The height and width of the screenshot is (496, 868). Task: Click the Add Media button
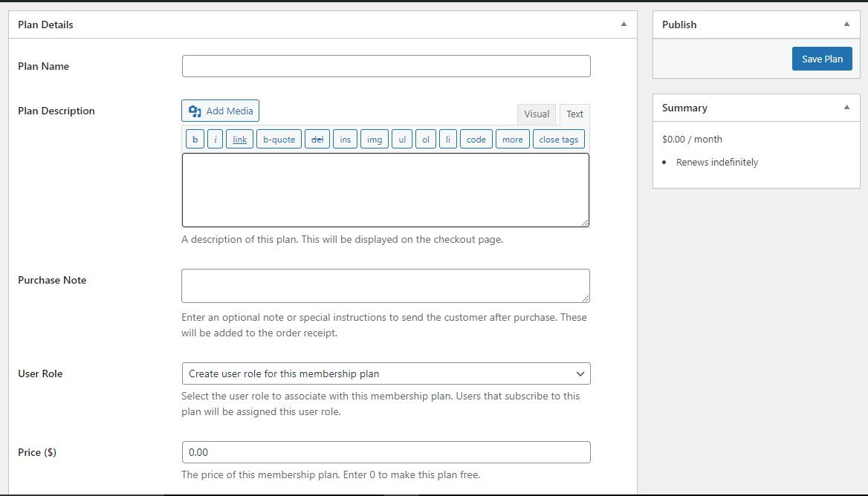[220, 111]
